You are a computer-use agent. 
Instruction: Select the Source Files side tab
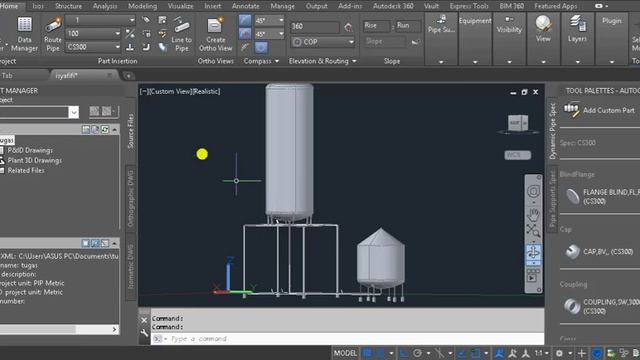[x=130, y=131]
